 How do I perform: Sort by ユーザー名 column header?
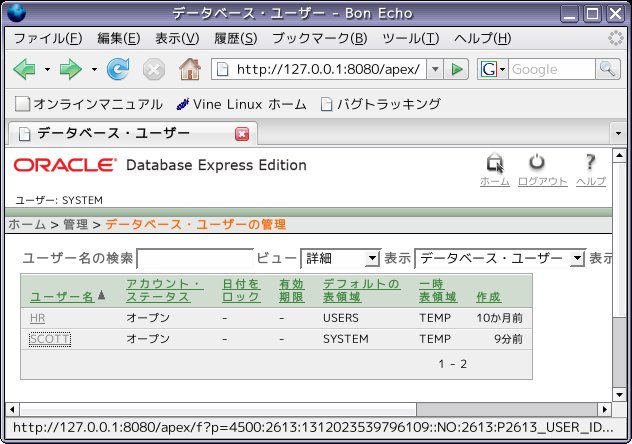62,297
